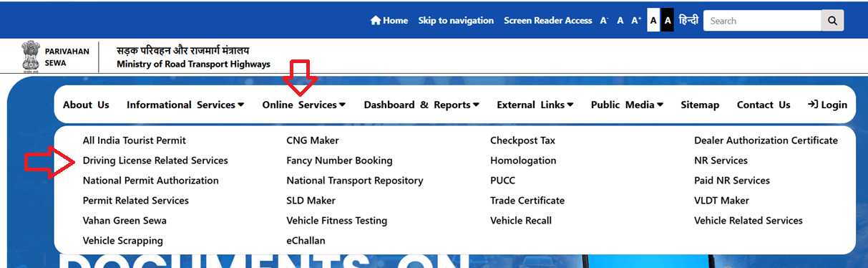
Task: Expand Informational Services dropdown
Action: (185, 105)
